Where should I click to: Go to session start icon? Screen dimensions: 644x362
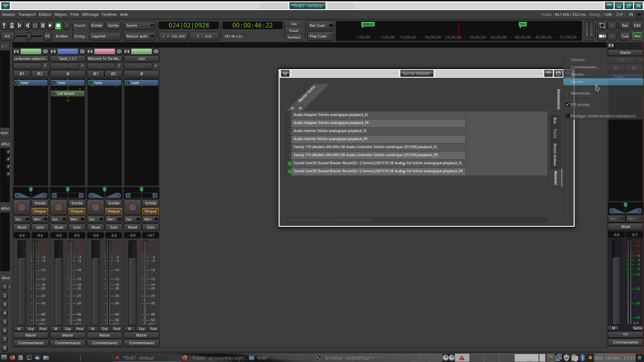click(x=19, y=25)
